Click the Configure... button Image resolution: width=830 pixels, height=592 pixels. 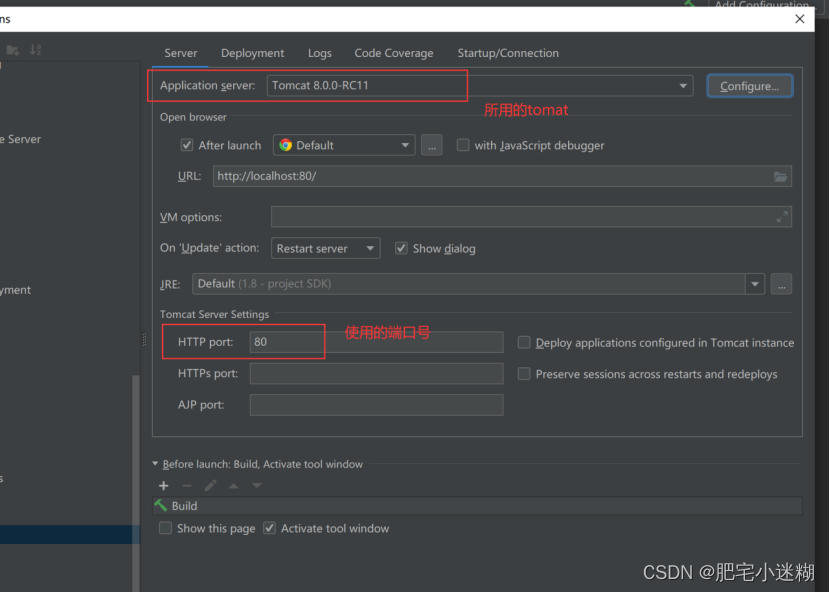coord(750,86)
